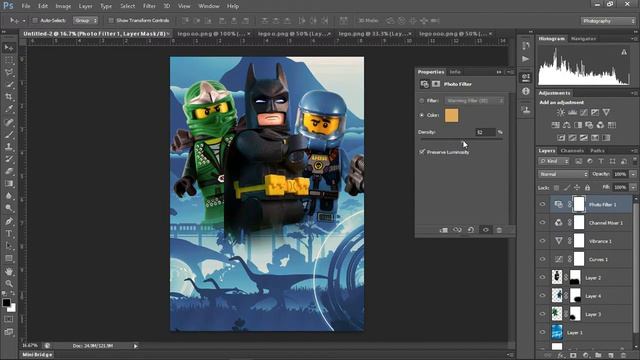Add a Vibrance adjustment from Adjustments panel

pos(607,112)
